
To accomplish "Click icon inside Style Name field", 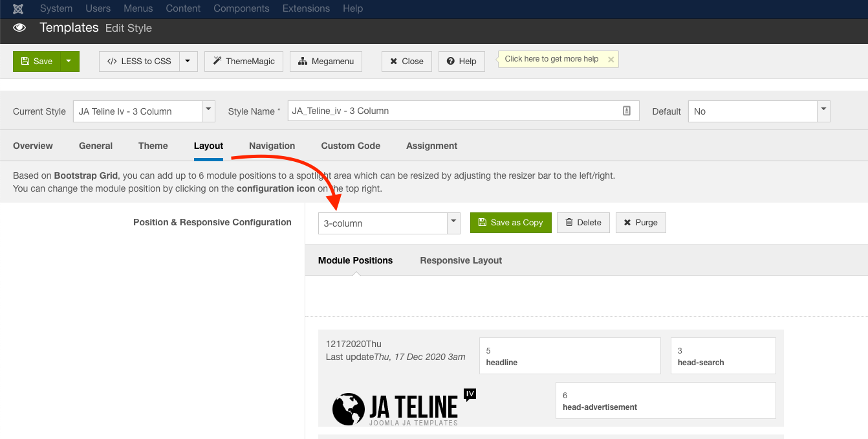I will [626, 111].
